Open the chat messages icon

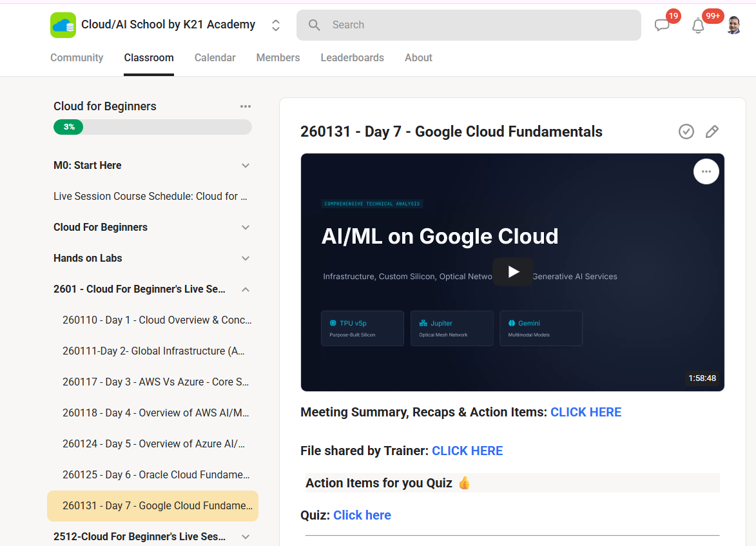click(662, 25)
